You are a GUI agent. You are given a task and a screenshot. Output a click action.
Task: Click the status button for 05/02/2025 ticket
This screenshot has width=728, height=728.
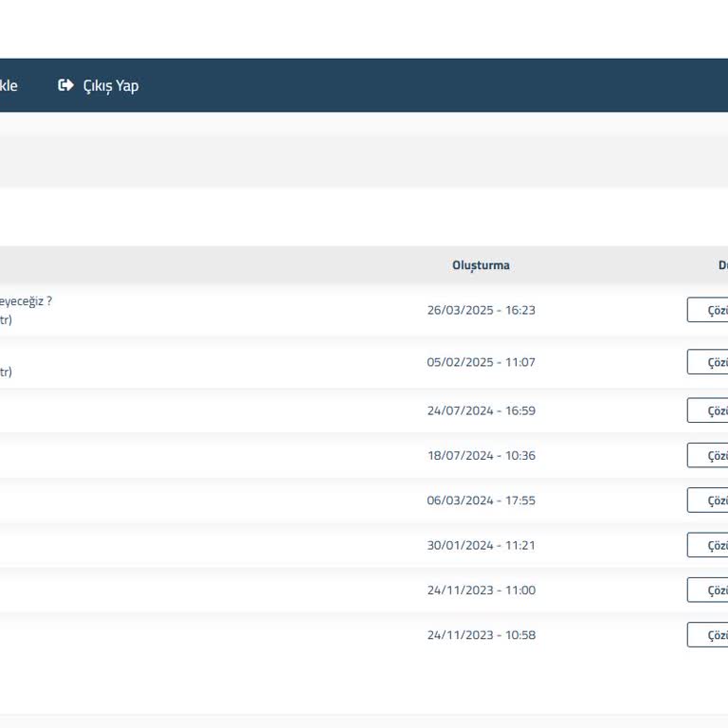708,362
